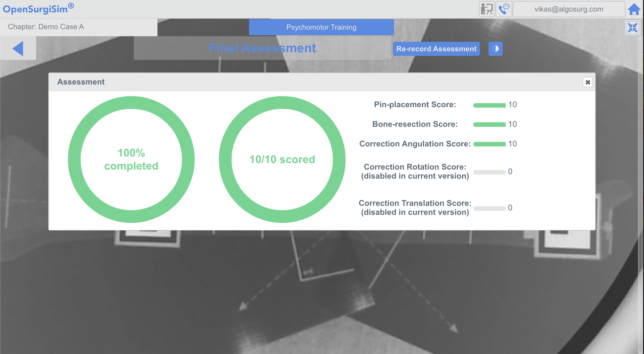Select the Psychomotor Training tab

(x=321, y=27)
